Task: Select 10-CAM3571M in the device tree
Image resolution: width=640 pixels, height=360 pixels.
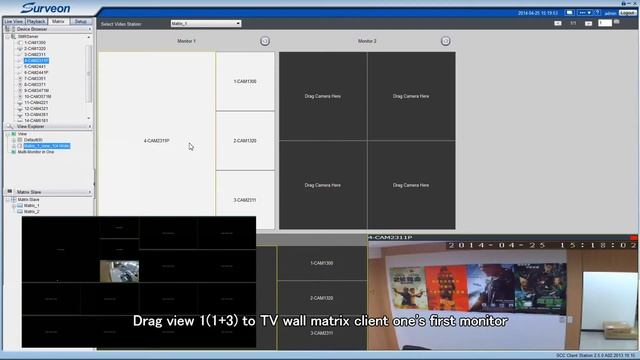Action: (x=38, y=97)
